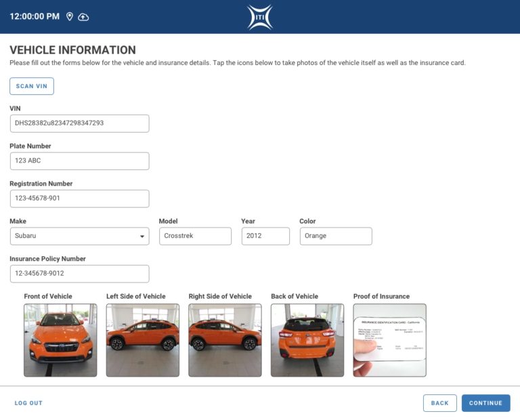Tap the Front of Vehicle photo
The height and width of the screenshot is (420, 520).
coord(60,340)
